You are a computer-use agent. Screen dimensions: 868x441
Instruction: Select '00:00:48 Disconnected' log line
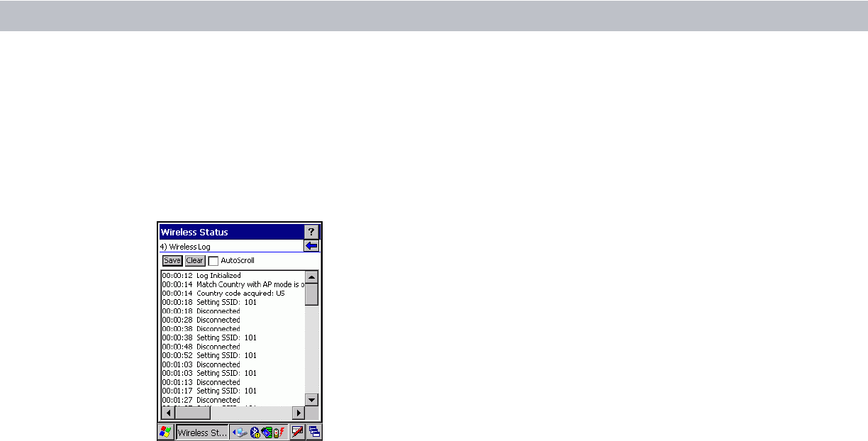(x=201, y=346)
